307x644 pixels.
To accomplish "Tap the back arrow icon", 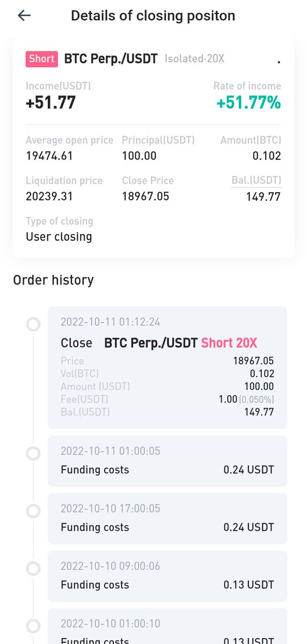I will (x=24, y=16).
